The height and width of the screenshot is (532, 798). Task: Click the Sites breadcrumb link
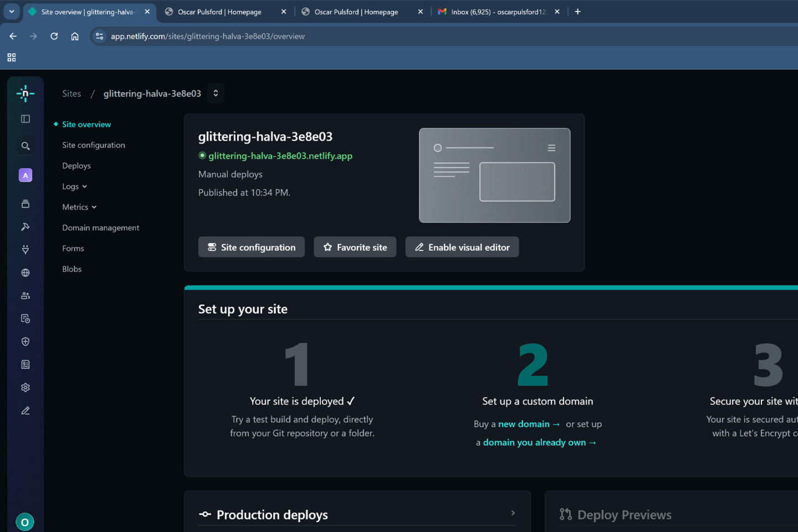(x=71, y=94)
